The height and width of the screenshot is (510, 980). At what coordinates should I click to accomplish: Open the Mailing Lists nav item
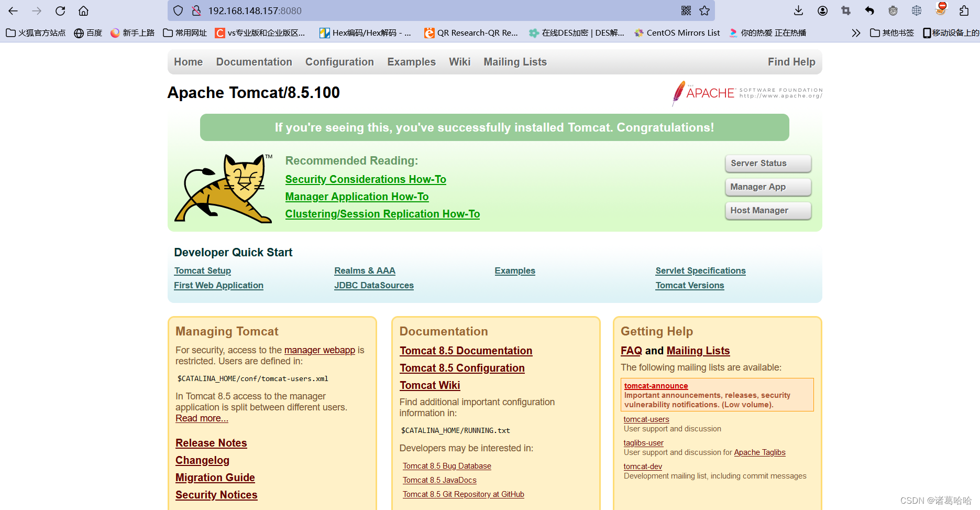(515, 62)
